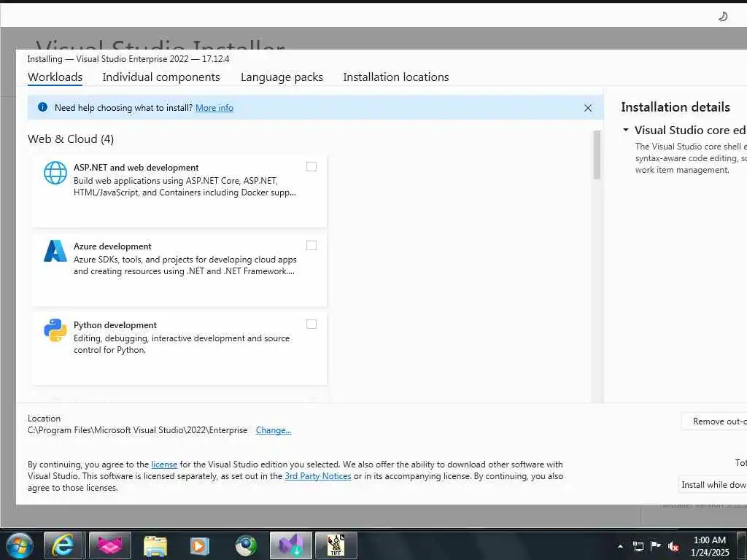Click the ASP.NET and web development title
This screenshot has height=560, width=747.
click(136, 168)
